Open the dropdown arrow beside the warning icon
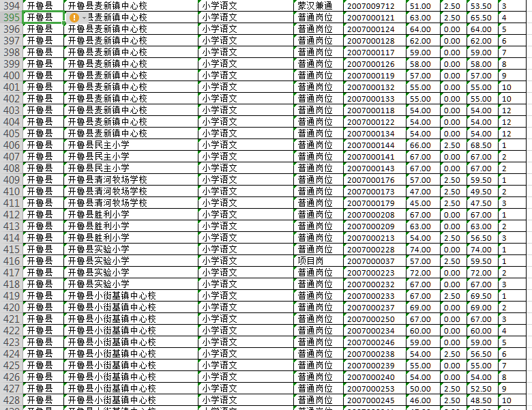The width and height of the screenshot is (532, 410). [x=84, y=18]
